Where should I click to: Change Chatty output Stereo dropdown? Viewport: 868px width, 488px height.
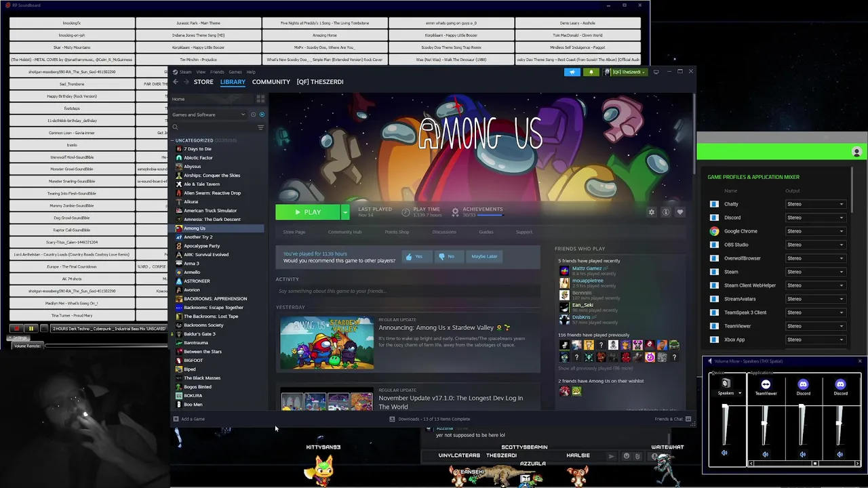tap(815, 204)
